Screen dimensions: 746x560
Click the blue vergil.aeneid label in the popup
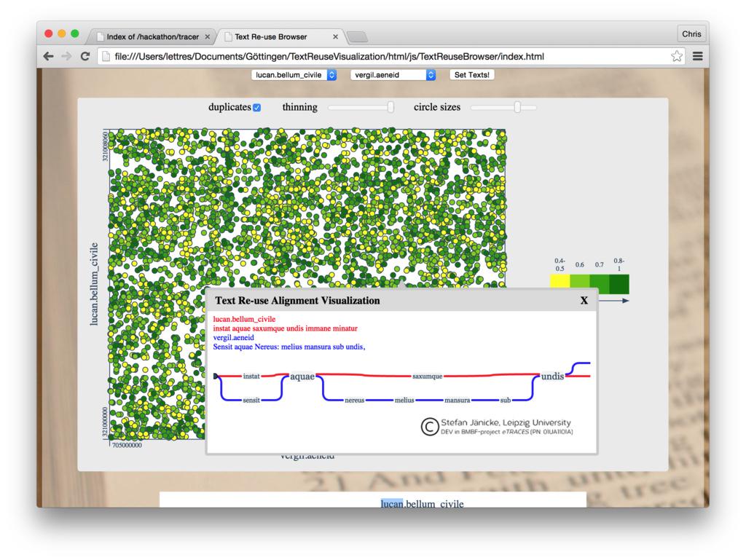(x=234, y=337)
